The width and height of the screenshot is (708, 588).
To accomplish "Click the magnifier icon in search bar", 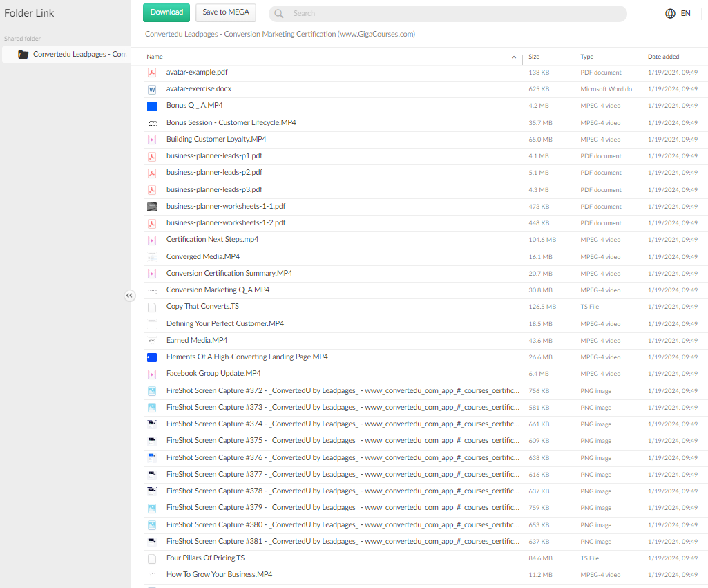I will point(279,14).
